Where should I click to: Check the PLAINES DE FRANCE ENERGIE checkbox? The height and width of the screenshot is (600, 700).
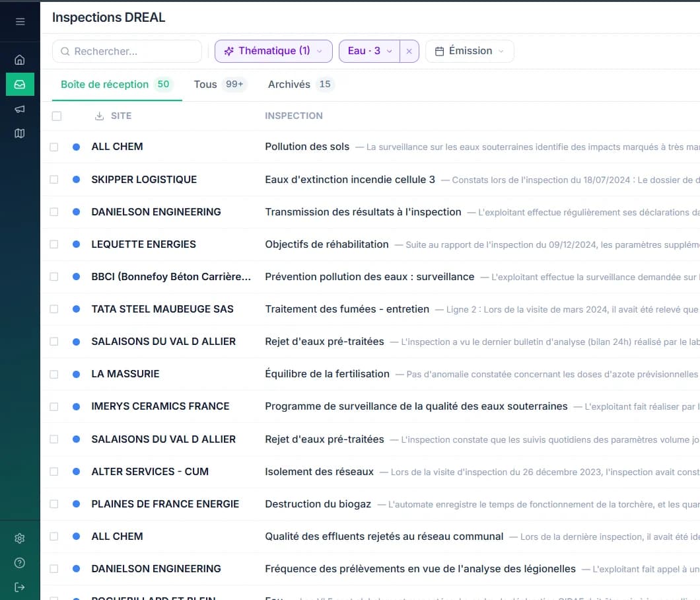click(54, 504)
